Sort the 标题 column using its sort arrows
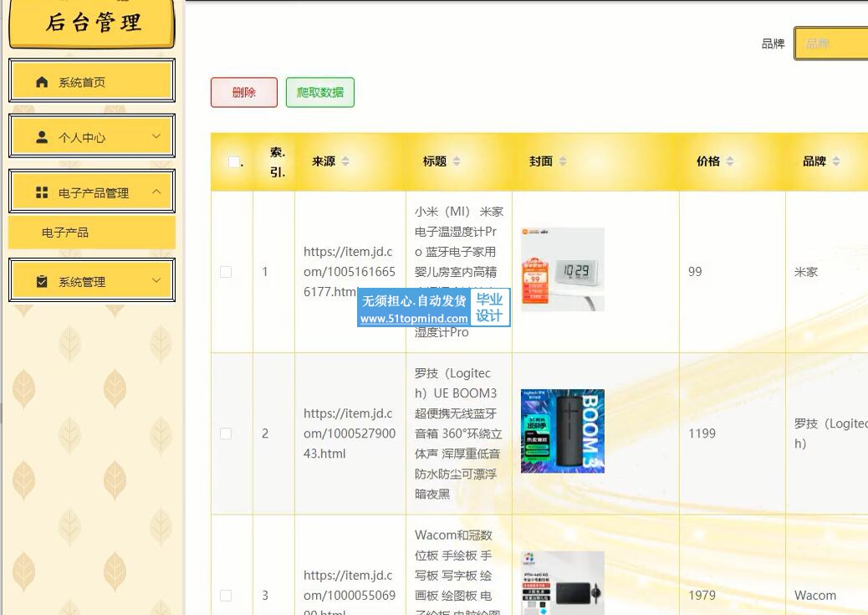 click(457, 161)
